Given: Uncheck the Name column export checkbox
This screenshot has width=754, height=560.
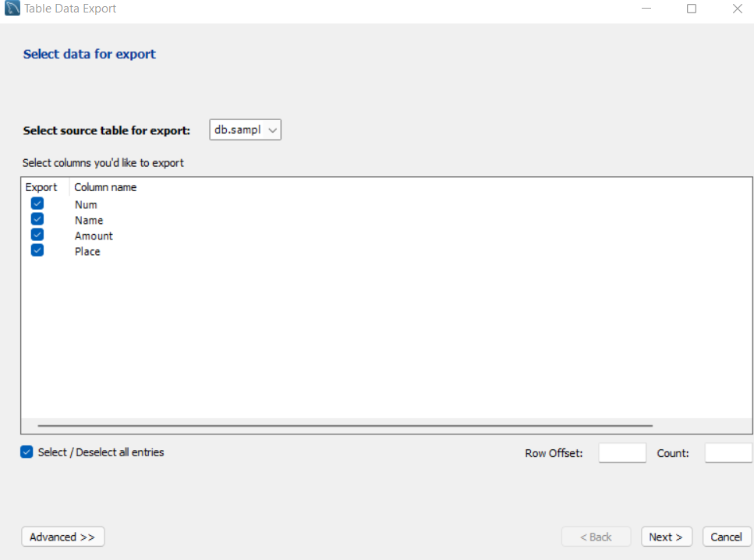Looking at the screenshot, I should (37, 218).
